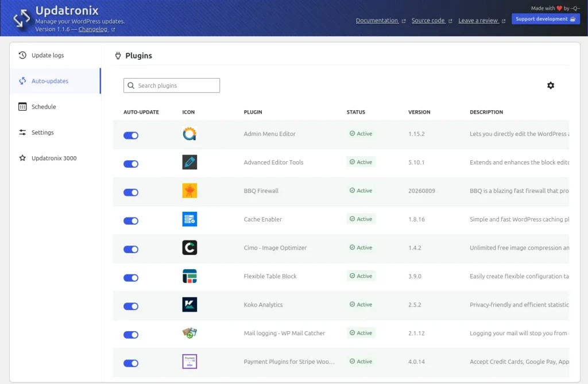
Task: Click the Advanced Editor Tools pencil icon
Action: tap(189, 162)
